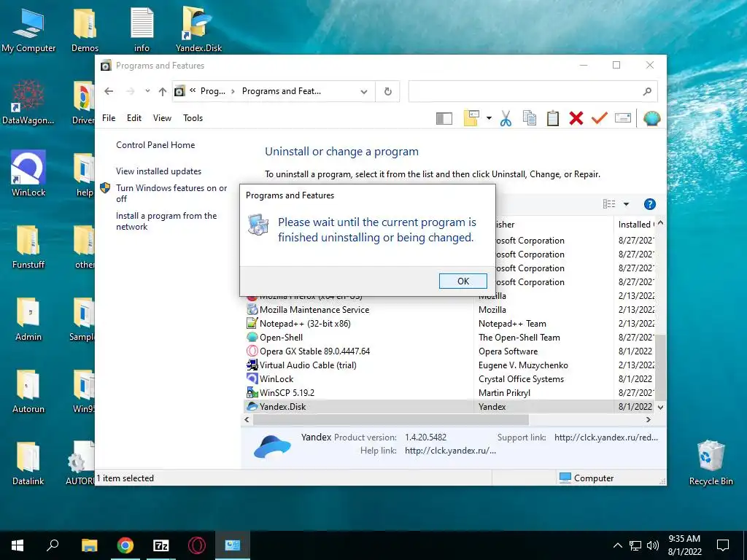Click the Copy toolbar icon
Viewport: 747px width, 560px height.
pos(530,118)
